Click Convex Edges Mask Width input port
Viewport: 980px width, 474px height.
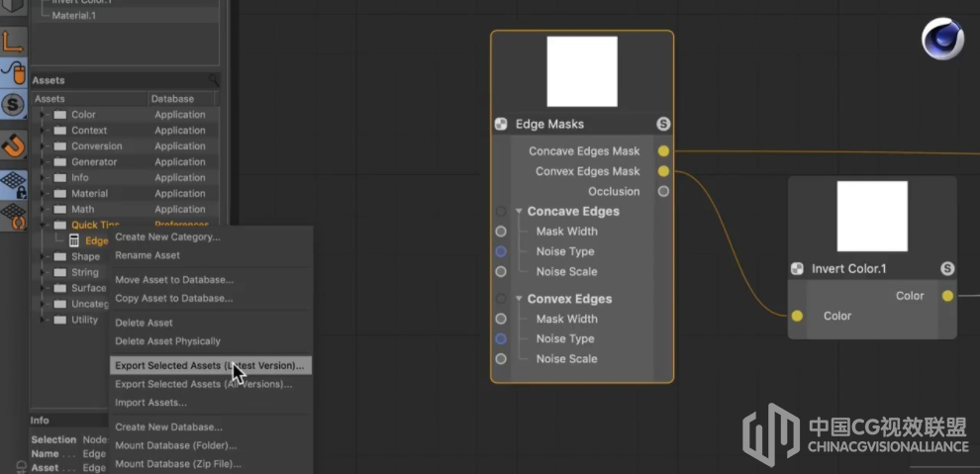pos(501,319)
